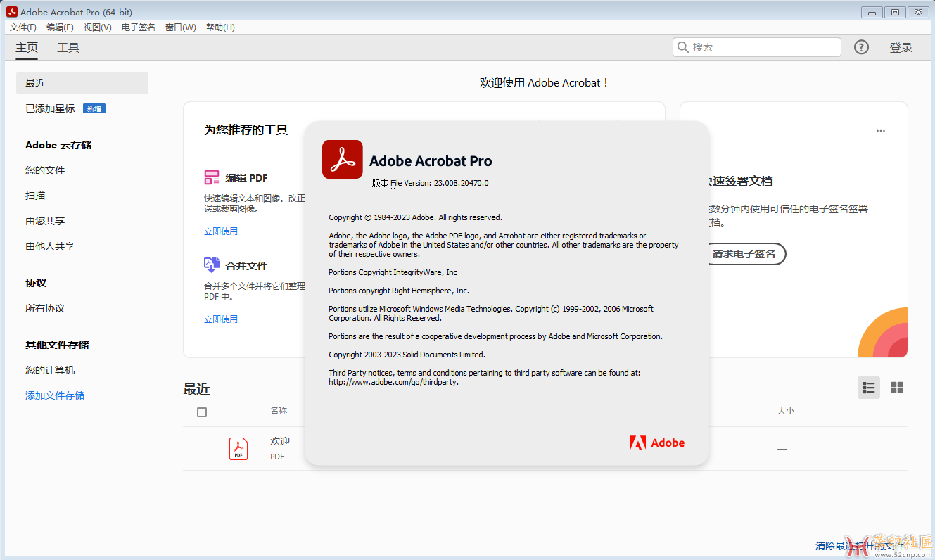The image size is (935, 560).
Task: Select 由他人共享 in the sidebar
Action: [50, 246]
